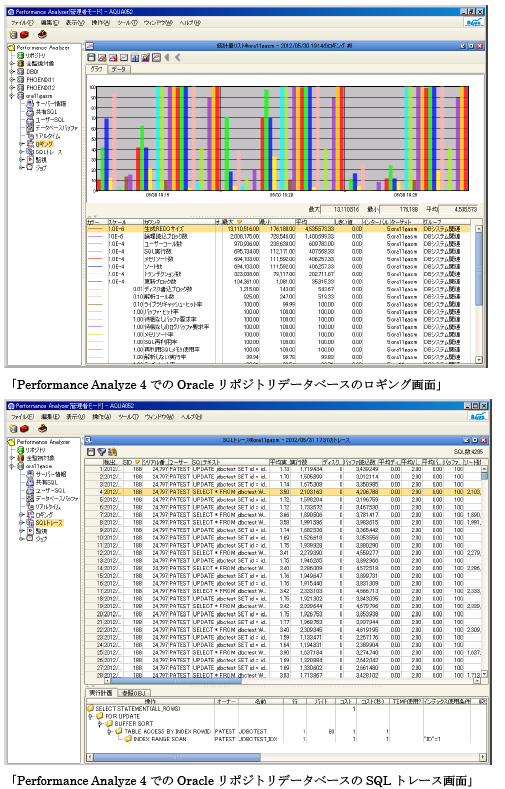Viewport: 505px width, 789px height.
Task: Click the SELECT STATEMENT folder icon in the execution plan
Action: pyautogui.click(x=91, y=708)
